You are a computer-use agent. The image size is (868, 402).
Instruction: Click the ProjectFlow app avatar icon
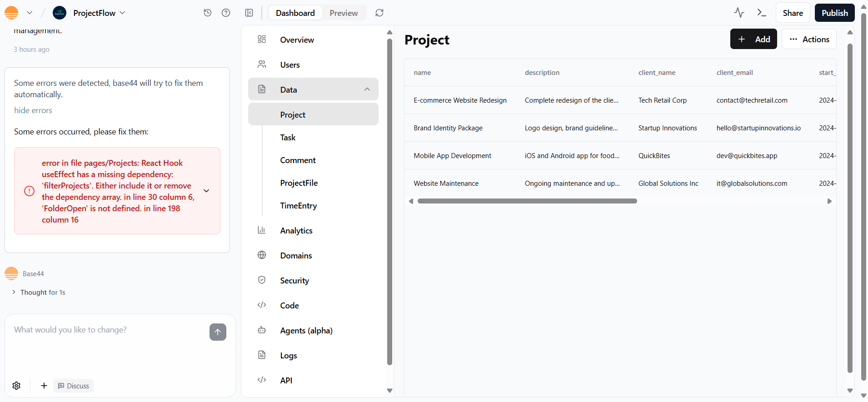60,13
